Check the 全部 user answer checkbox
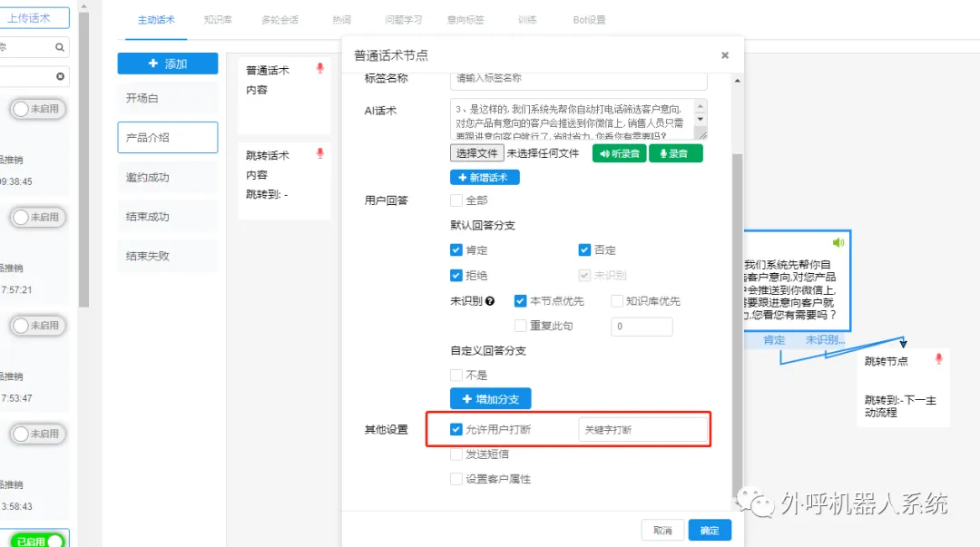Image resolution: width=980 pixels, height=547 pixels. [456, 200]
